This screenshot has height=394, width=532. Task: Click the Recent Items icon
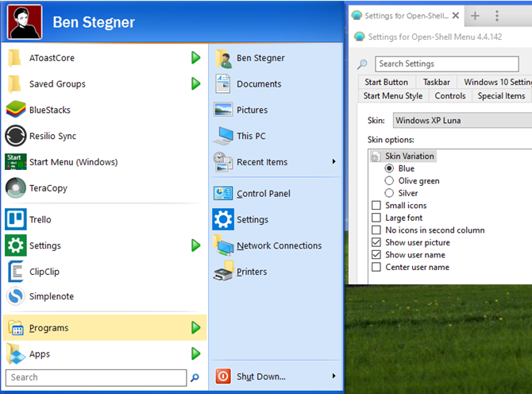pos(223,162)
